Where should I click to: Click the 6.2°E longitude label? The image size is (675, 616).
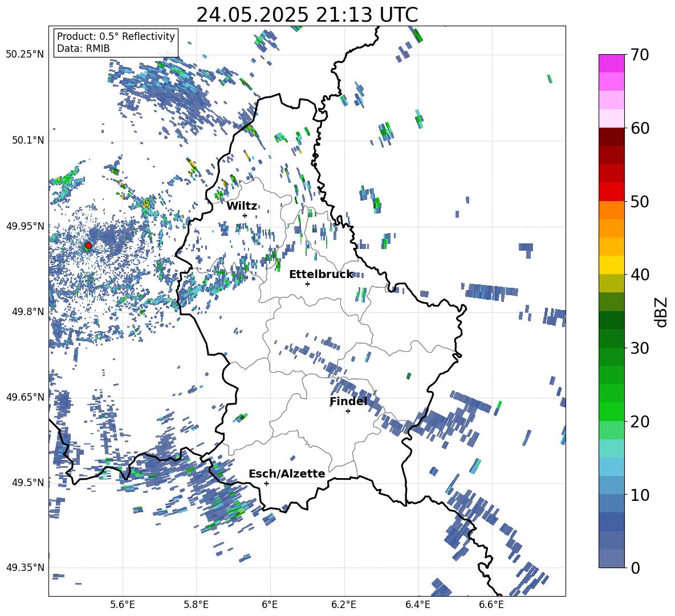pyautogui.click(x=344, y=605)
